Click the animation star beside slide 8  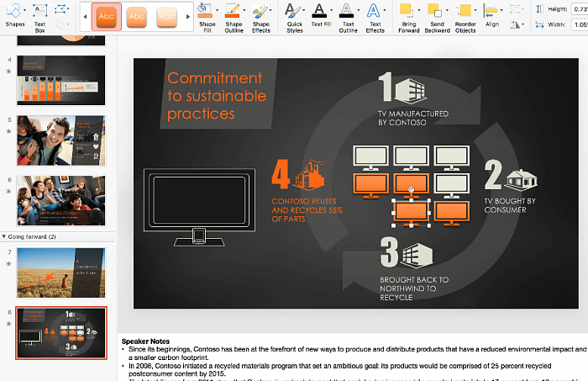click(8, 324)
